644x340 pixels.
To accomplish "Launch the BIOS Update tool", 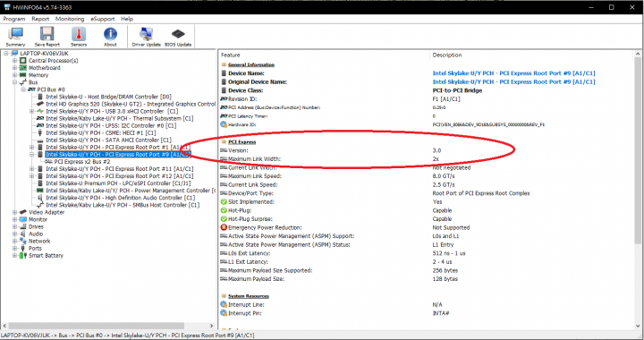I will [x=178, y=37].
